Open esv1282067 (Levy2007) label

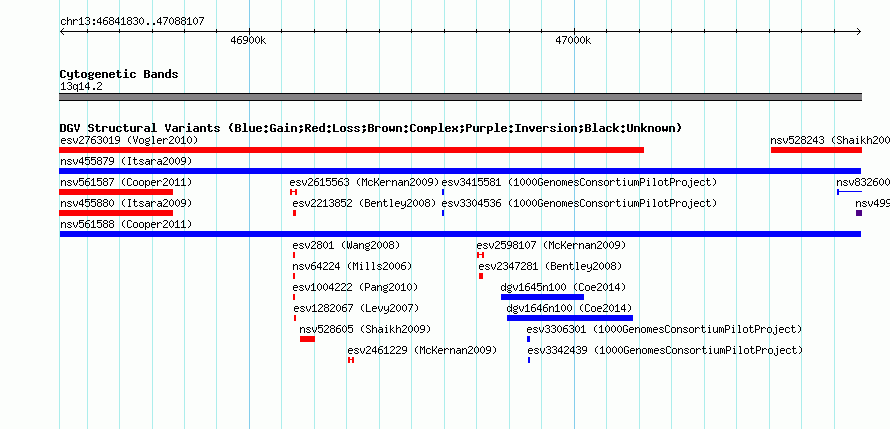coord(356,308)
